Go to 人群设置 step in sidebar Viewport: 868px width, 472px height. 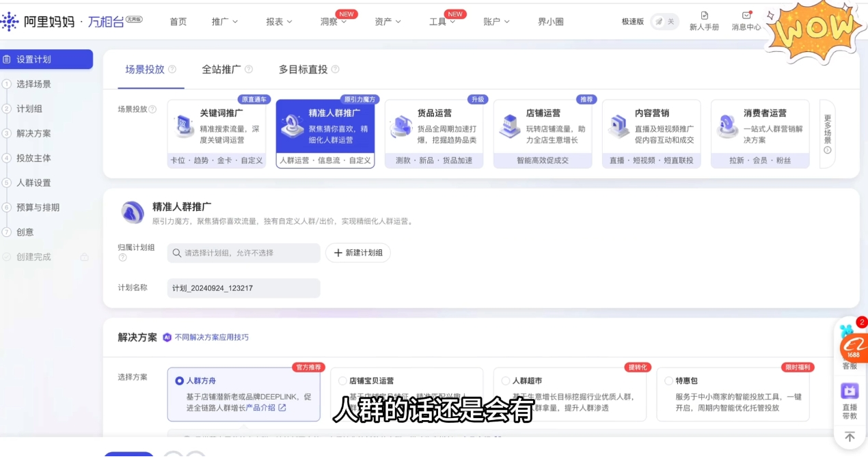click(x=33, y=182)
